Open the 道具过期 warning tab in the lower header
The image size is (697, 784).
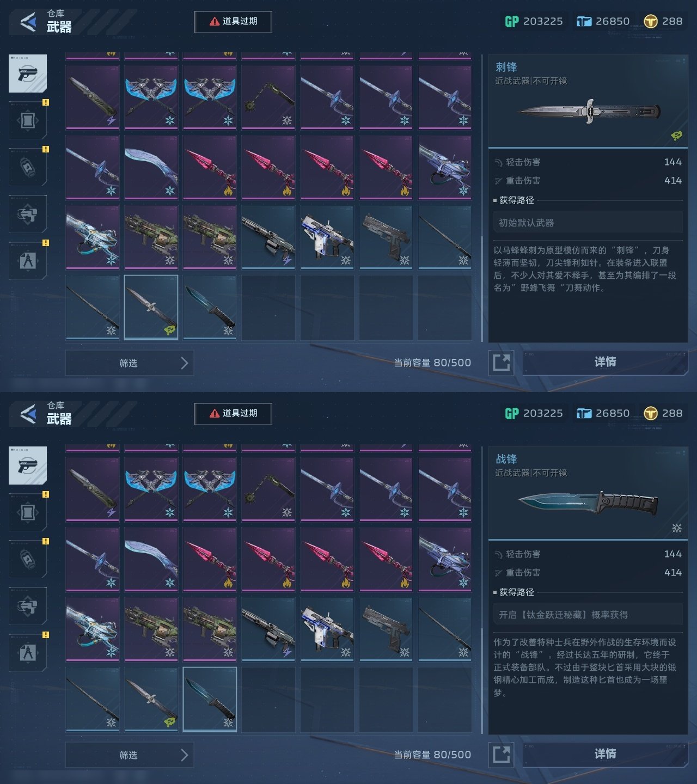(233, 413)
